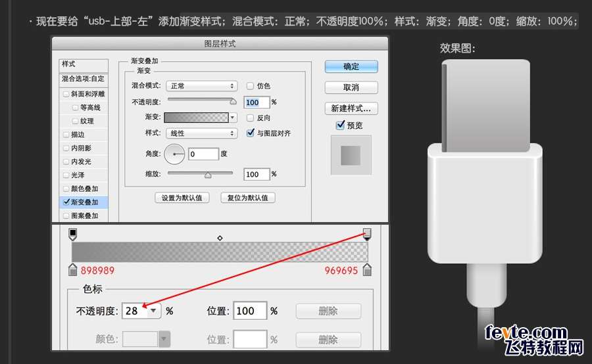Open the 混合模式 dropdown
The width and height of the screenshot is (592, 364).
[x=202, y=86]
